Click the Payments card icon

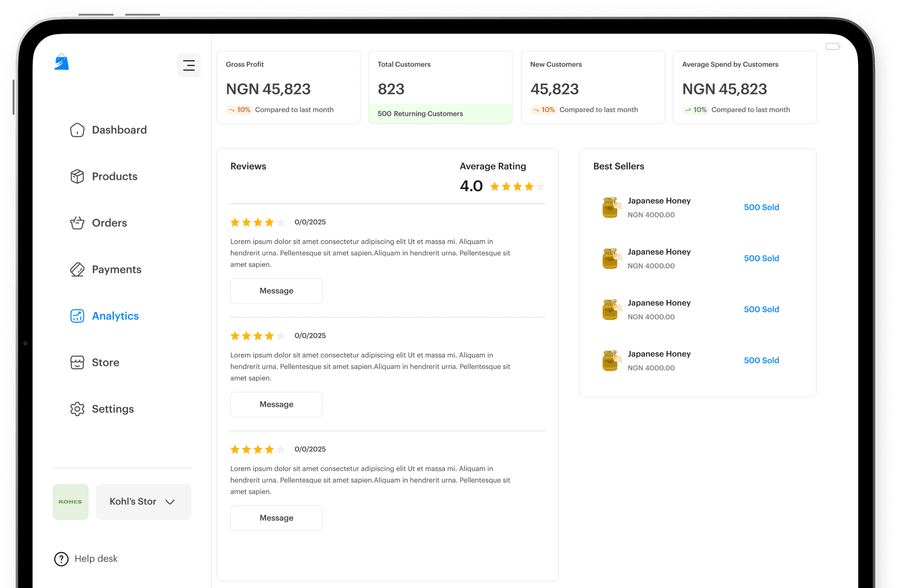[77, 269]
